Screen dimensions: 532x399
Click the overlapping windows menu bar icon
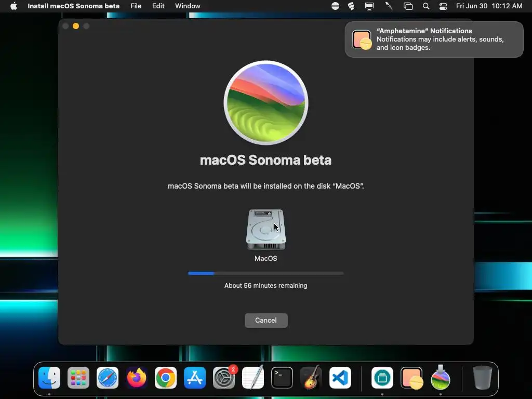tap(408, 6)
